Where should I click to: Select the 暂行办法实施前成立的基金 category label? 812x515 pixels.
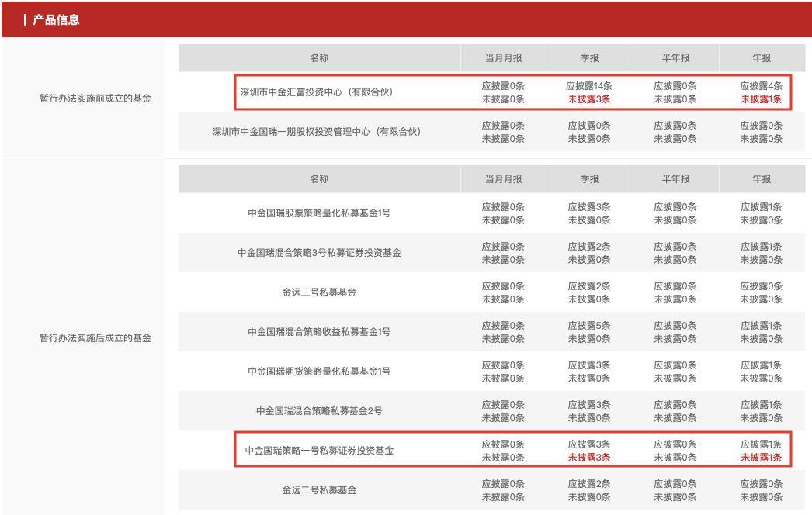[95, 99]
